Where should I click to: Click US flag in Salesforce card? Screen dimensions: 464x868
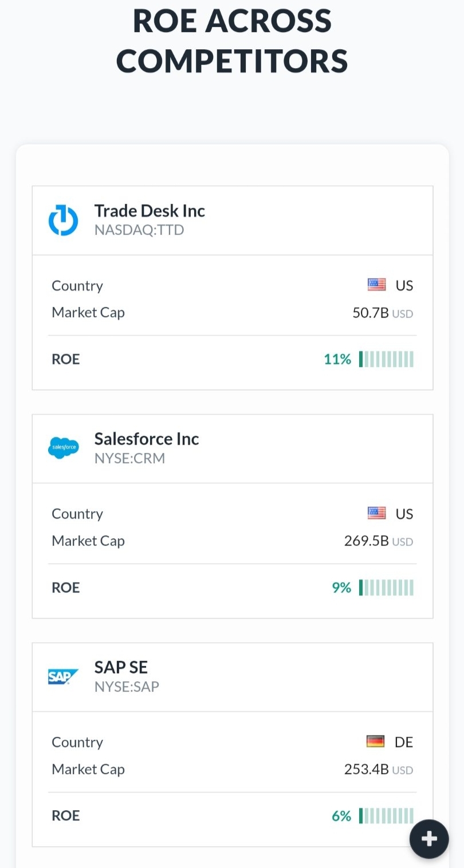tap(376, 514)
